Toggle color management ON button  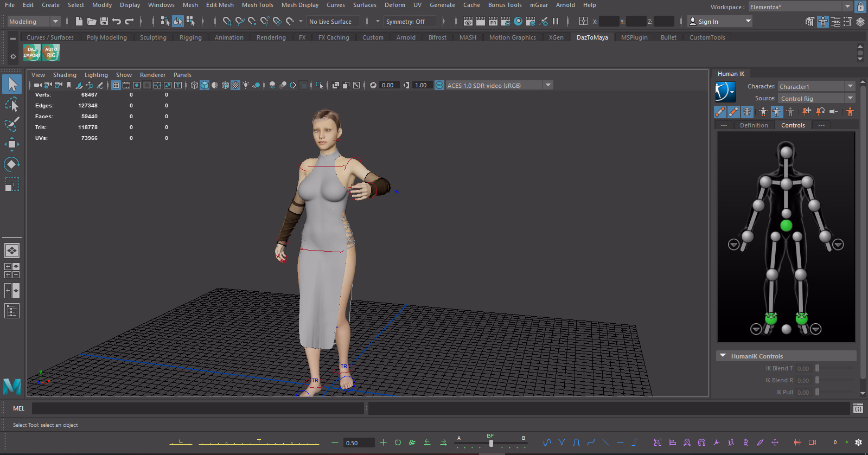coord(439,85)
